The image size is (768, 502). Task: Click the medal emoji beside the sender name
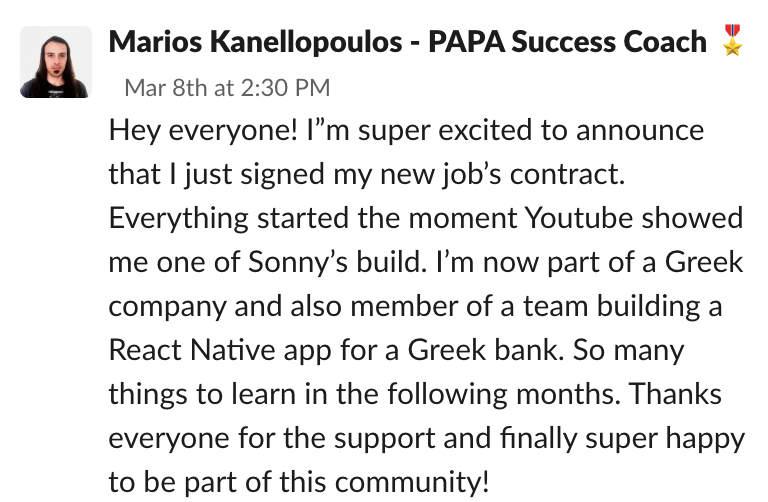click(732, 42)
